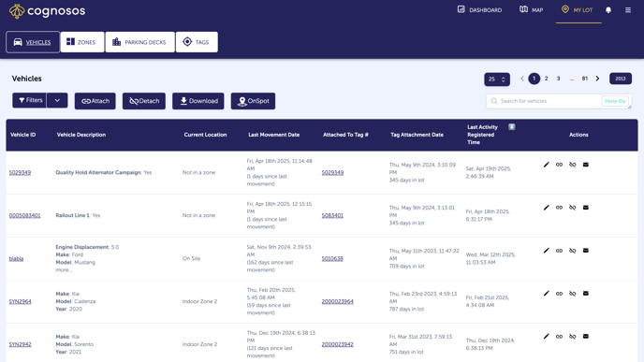
Task: Open vehicle blabla link
Action: [x=17, y=258]
